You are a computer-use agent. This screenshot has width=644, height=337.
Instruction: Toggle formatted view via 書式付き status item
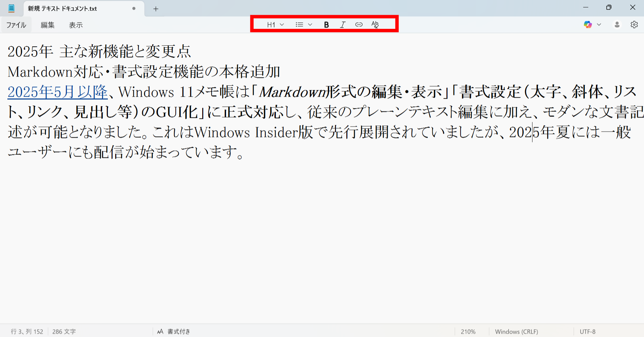click(x=174, y=331)
